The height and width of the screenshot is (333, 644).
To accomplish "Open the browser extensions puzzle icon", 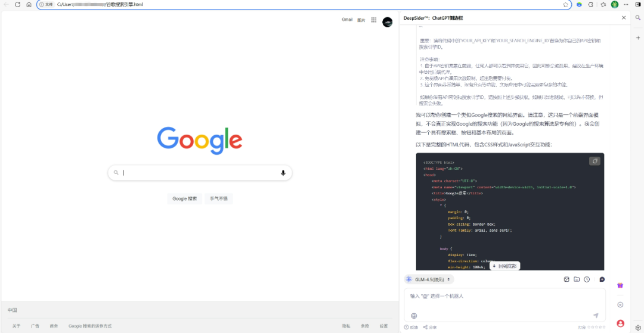I will coord(590,5).
